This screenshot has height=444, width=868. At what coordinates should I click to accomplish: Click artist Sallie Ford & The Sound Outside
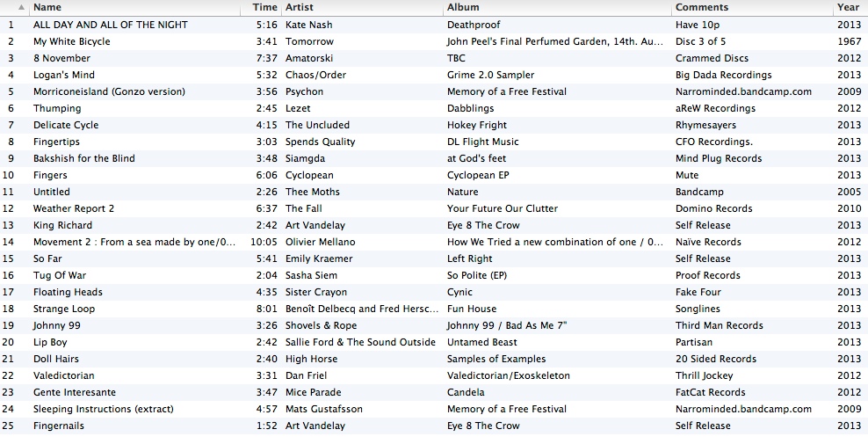pos(360,342)
